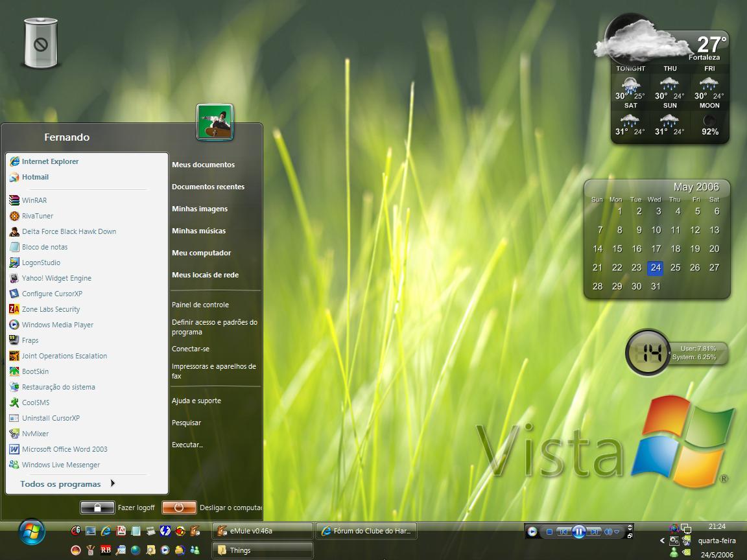The height and width of the screenshot is (560, 747).
Task: Open Painel de controle
Action: pos(200,305)
